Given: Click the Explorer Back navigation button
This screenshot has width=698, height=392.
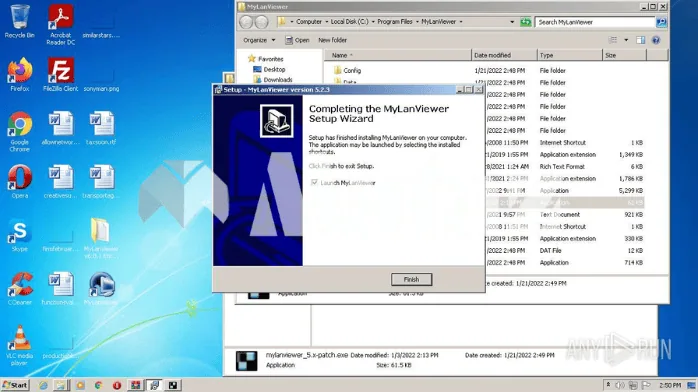Looking at the screenshot, I should [x=246, y=22].
